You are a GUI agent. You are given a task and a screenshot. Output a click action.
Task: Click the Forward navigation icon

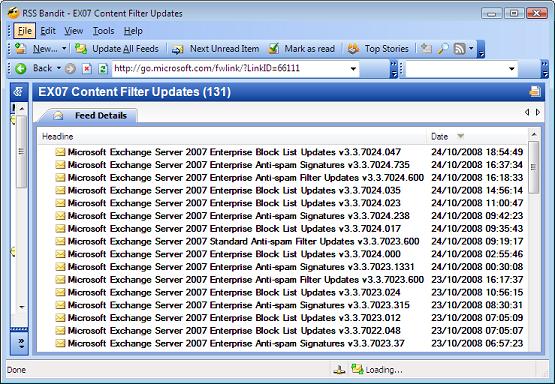click(70, 68)
